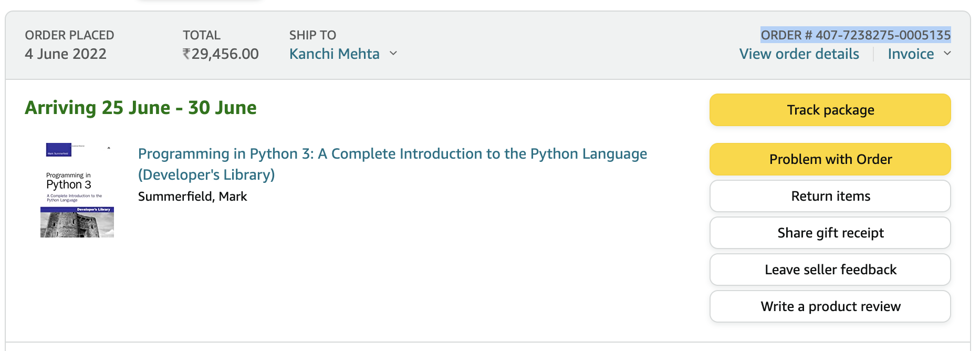Click Share gift receipt
980x351 pixels.
830,233
